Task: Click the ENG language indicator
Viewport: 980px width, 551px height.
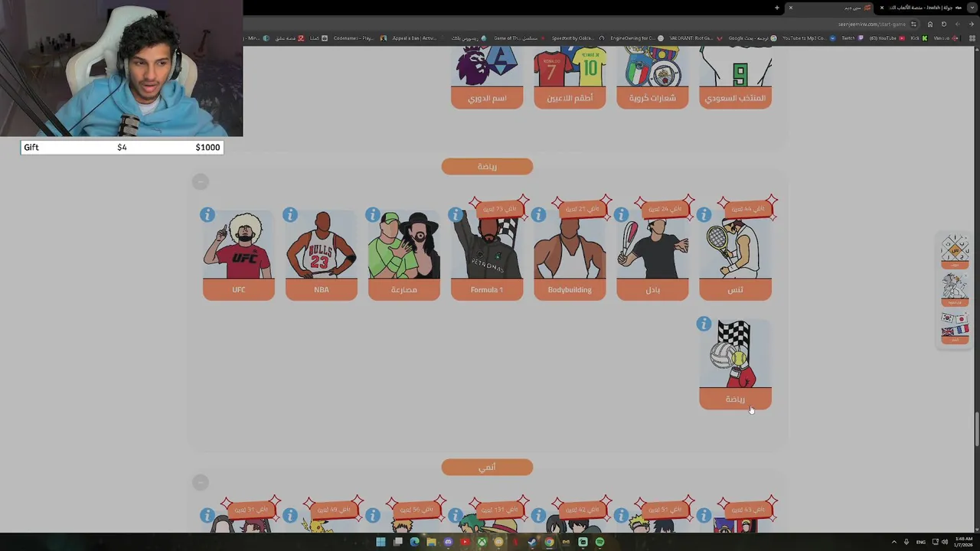Action: pyautogui.click(x=921, y=542)
